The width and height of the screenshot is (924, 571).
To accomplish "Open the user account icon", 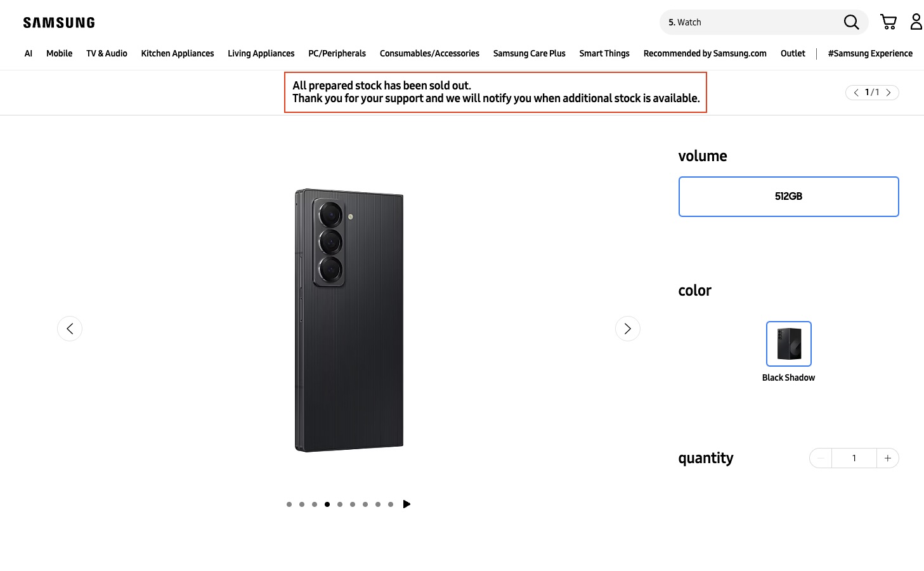I will click(916, 22).
